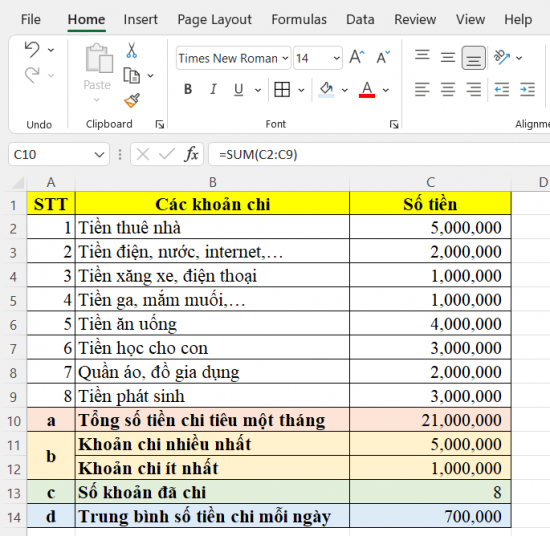Expand underline style dropdown arrow
The image size is (550, 536).
click(258, 90)
